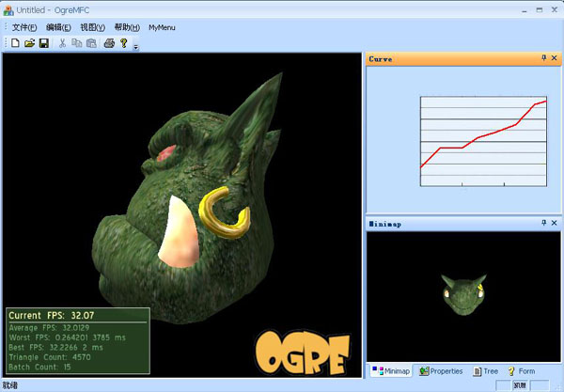Image resolution: width=564 pixels, height=392 pixels.
Task: Click the Best FPS stats line
Action: pyautogui.click(x=55, y=348)
